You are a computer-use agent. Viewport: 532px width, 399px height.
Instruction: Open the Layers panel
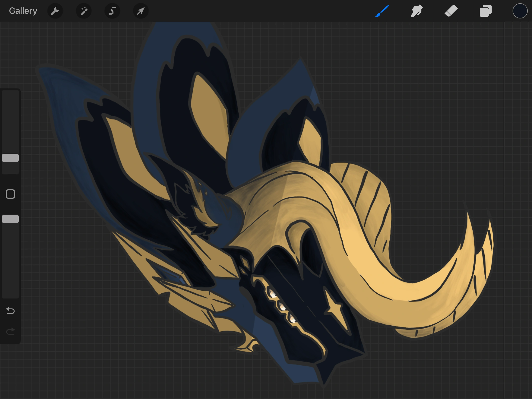pos(485,11)
